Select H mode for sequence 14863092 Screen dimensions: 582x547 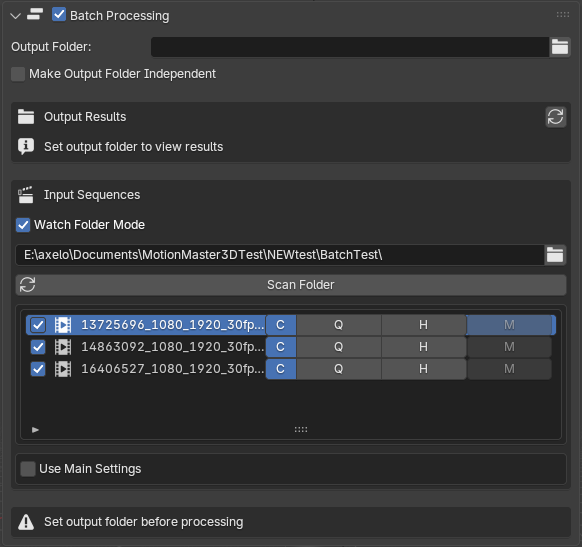tap(424, 347)
